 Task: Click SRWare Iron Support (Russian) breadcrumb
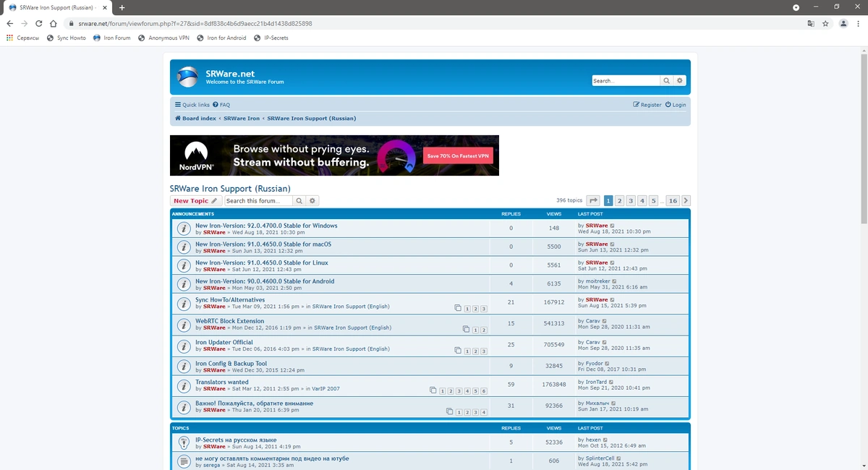[312, 118]
